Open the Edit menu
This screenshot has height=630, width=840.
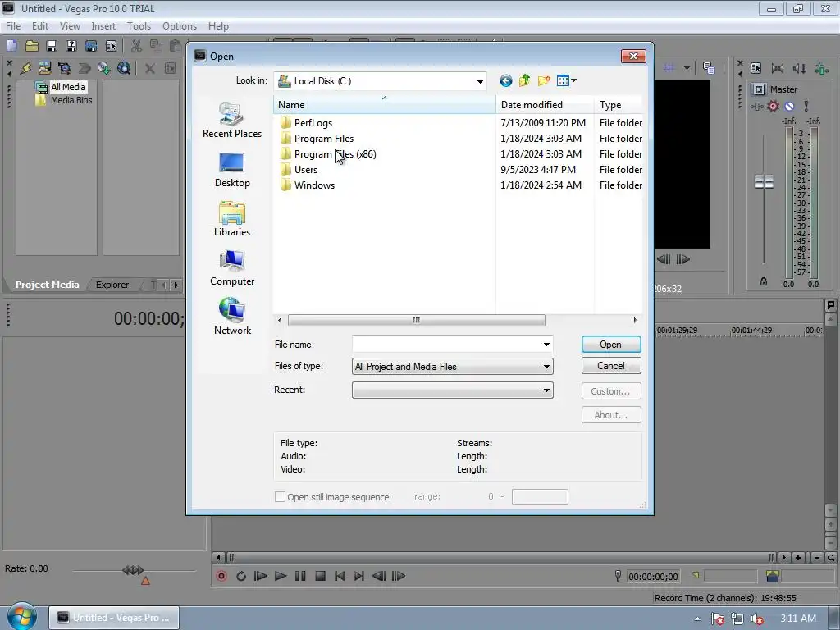click(x=39, y=25)
